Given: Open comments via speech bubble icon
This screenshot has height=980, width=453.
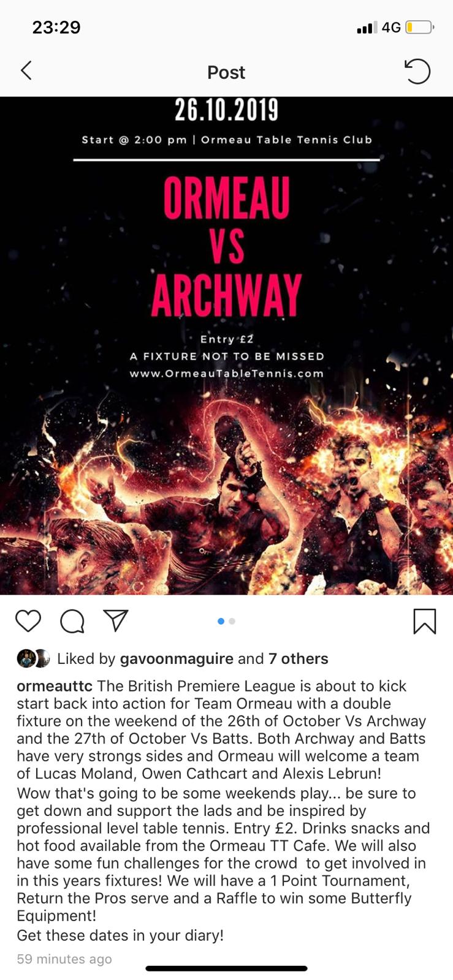Looking at the screenshot, I should point(72,622).
